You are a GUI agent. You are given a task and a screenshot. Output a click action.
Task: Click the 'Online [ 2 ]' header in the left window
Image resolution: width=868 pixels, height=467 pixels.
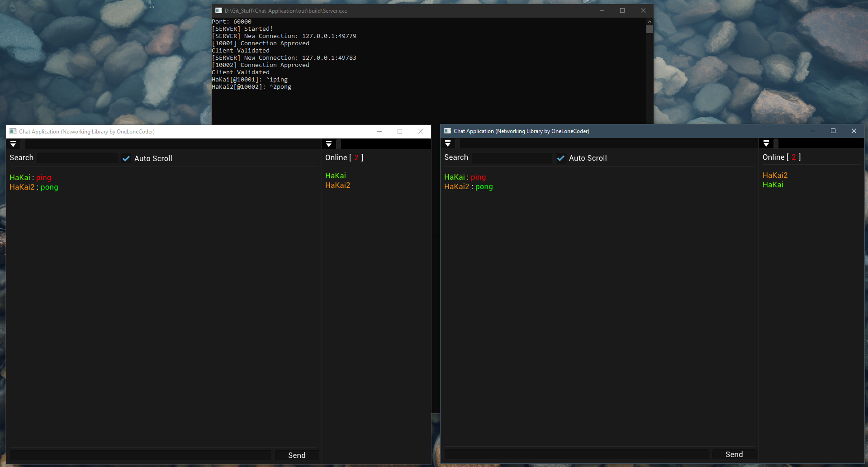pos(344,157)
